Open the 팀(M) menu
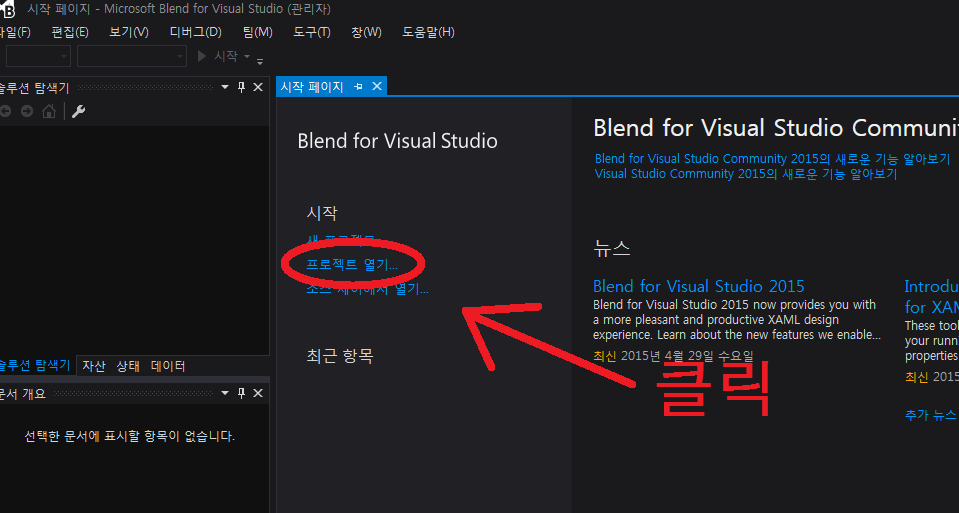Viewport: 959px width, 513px height. (x=257, y=32)
